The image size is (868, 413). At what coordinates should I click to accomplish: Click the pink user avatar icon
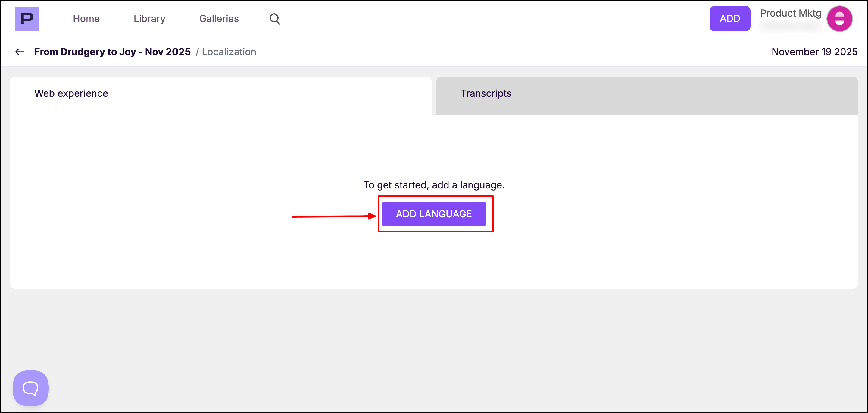coord(839,19)
